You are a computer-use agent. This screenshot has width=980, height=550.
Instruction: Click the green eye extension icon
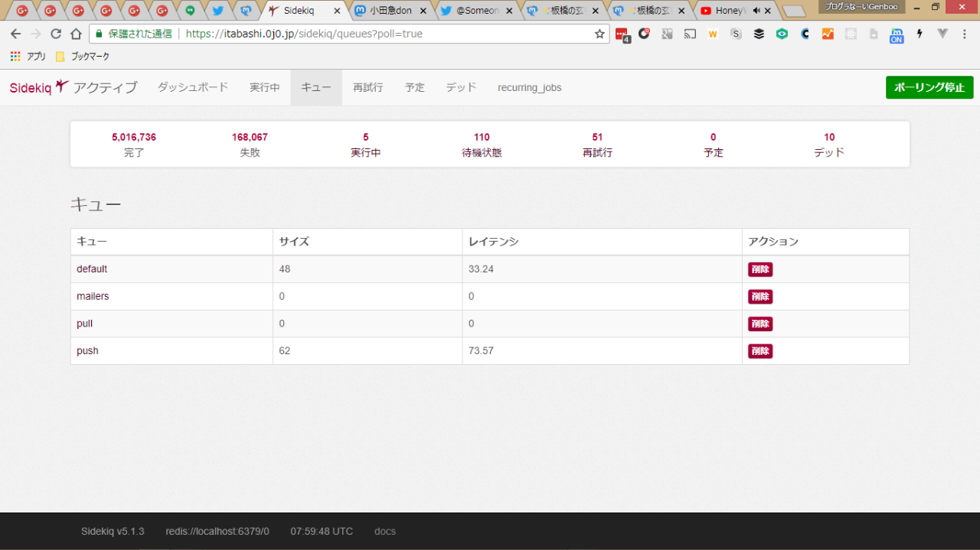pos(782,34)
